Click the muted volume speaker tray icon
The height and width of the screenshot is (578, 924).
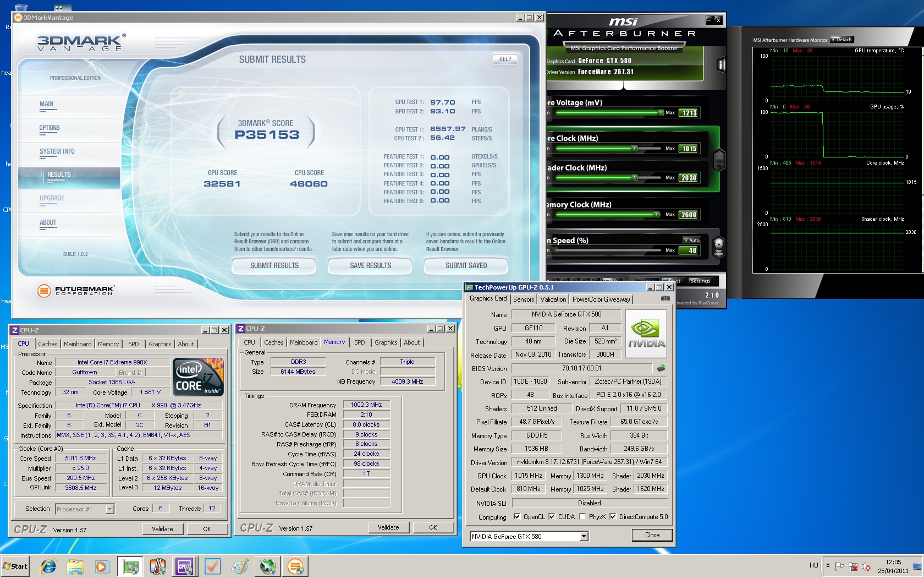(x=866, y=566)
